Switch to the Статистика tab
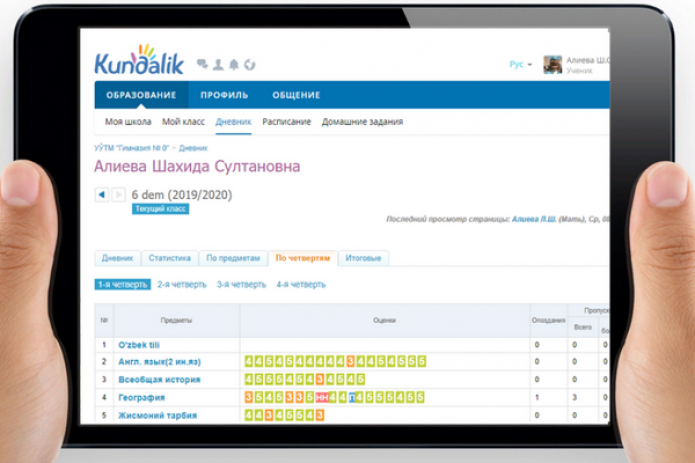This screenshot has height=463, width=695. [169, 258]
